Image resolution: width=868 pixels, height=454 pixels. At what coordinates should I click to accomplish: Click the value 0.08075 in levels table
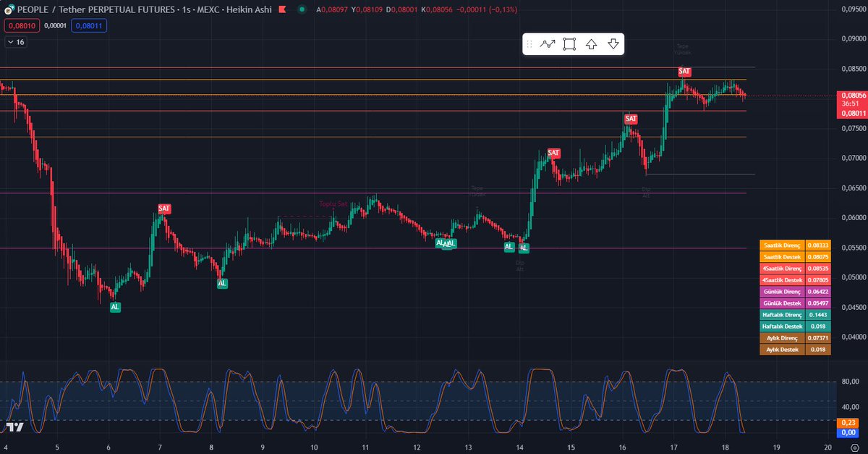tap(818, 256)
